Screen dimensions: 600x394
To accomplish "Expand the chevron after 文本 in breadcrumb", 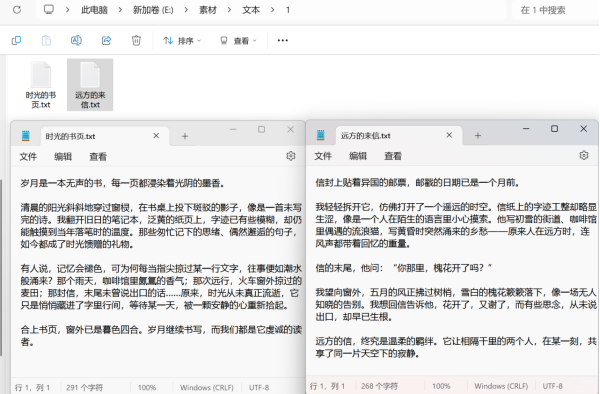I will click(x=272, y=10).
